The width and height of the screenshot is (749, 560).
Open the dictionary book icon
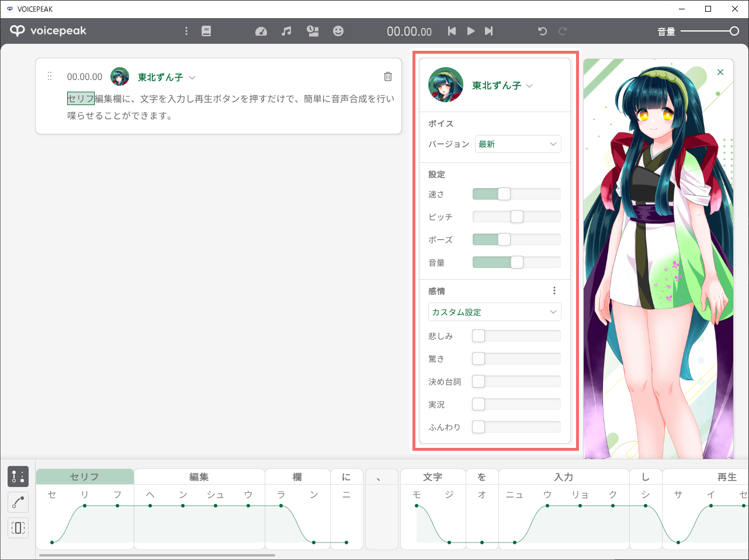click(x=206, y=31)
